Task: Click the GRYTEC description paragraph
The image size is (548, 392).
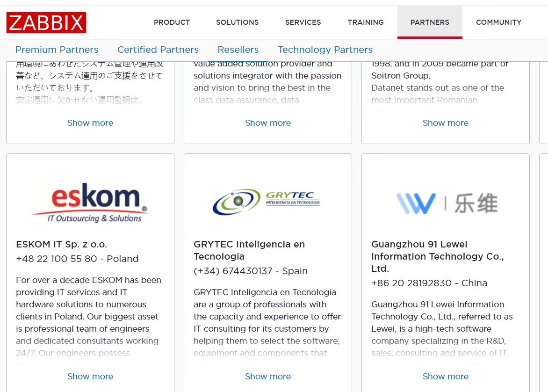Action: [x=267, y=322]
